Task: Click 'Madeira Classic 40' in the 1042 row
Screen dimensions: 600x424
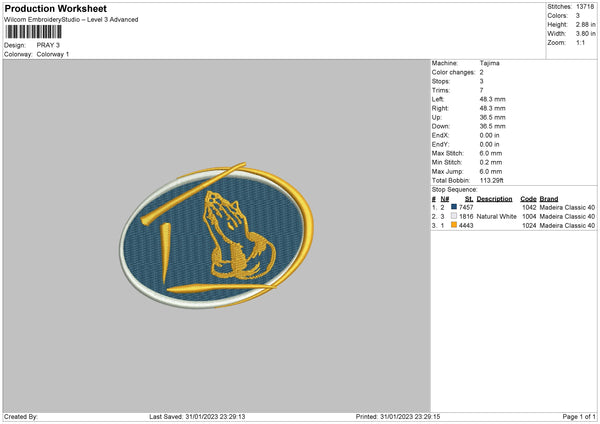Action: 567,207
